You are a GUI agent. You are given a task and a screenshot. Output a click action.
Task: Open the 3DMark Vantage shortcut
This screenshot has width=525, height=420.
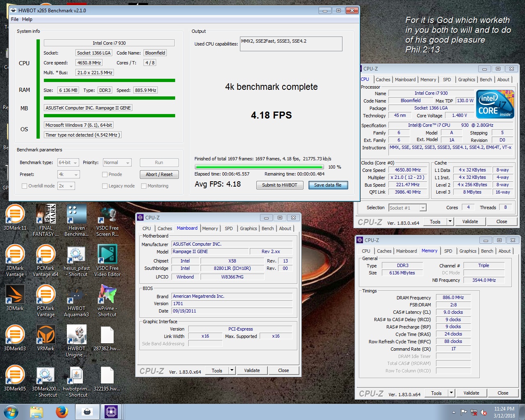click(x=15, y=260)
